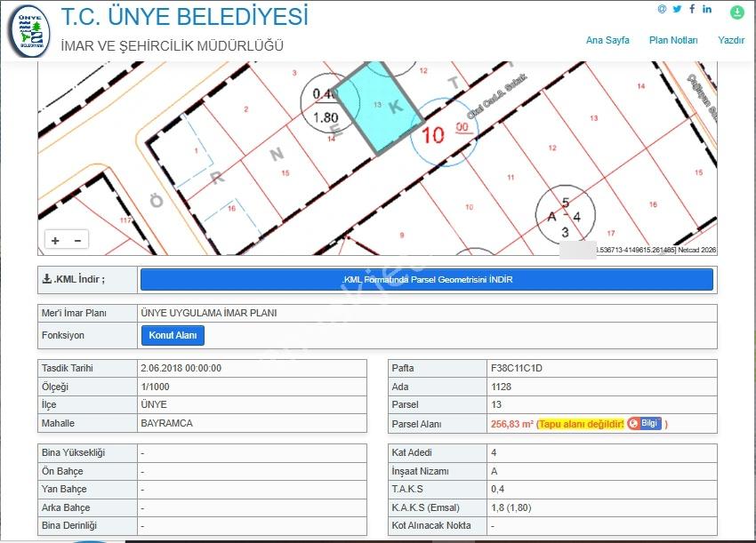756x543 pixels.
Task: Select ÜNYE UYGULAMA İMAR PLANI text
Action: pyautogui.click(x=209, y=313)
